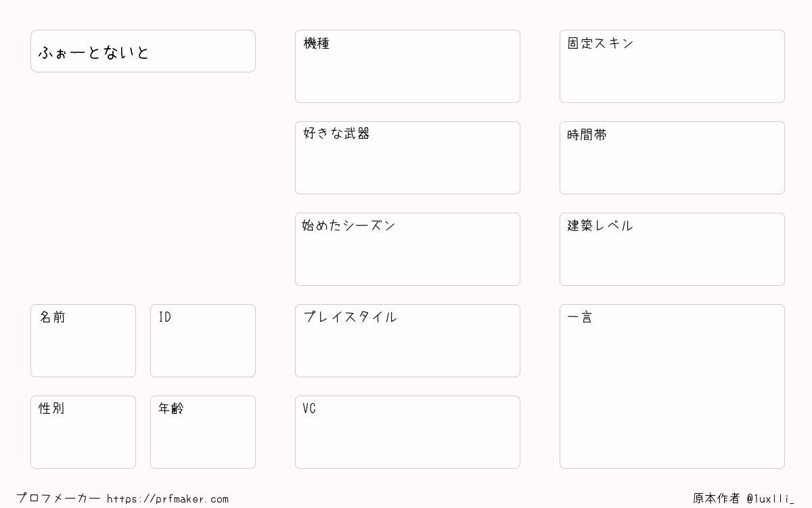Select the 年齢 field box
The width and height of the screenshot is (812, 508).
203,432
